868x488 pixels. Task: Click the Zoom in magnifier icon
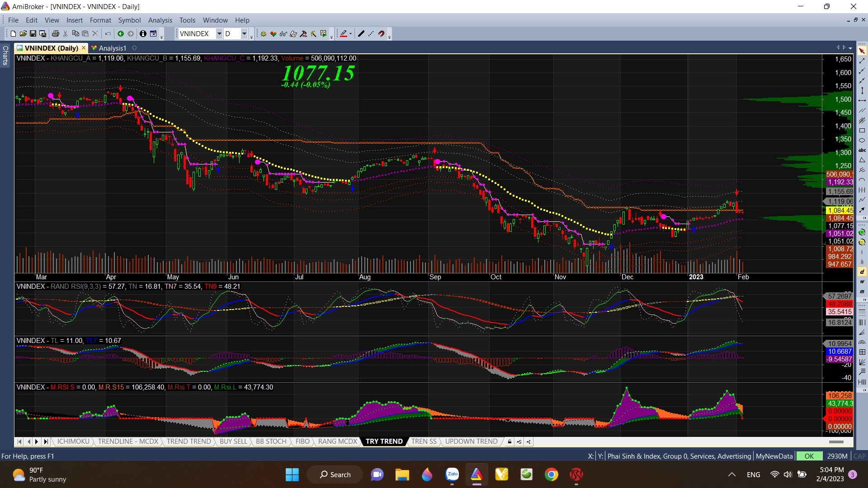tap(862, 232)
